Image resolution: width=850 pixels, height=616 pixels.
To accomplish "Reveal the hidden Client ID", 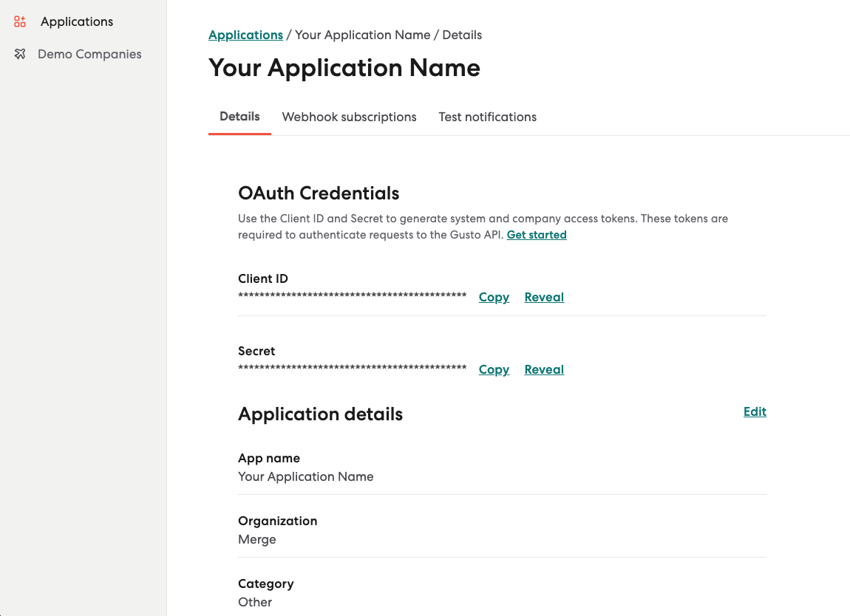I will pos(544,297).
